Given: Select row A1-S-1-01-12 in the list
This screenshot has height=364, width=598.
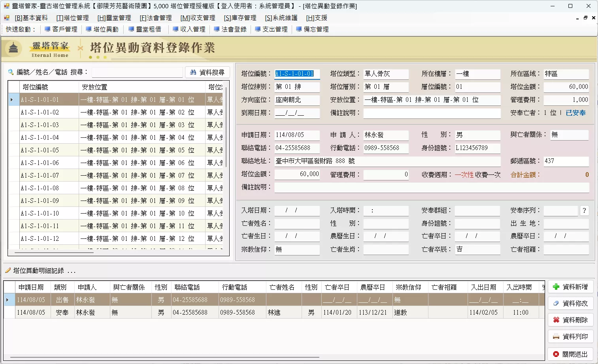Looking at the screenshot, I should point(115,238).
